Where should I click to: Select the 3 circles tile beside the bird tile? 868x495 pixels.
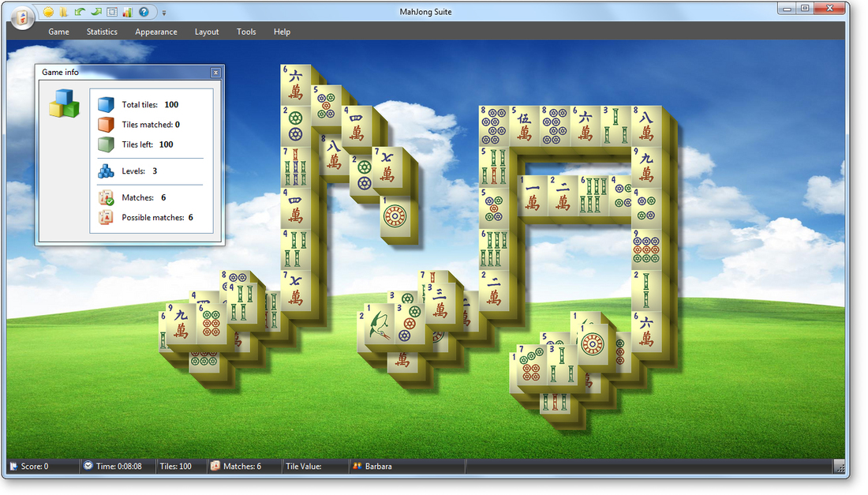[410, 324]
